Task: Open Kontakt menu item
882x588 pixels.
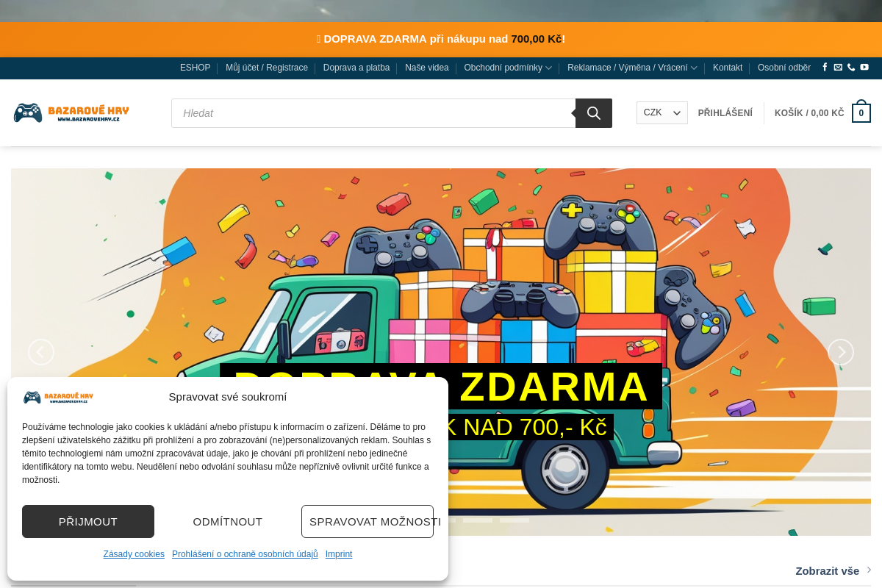Action: (x=728, y=68)
